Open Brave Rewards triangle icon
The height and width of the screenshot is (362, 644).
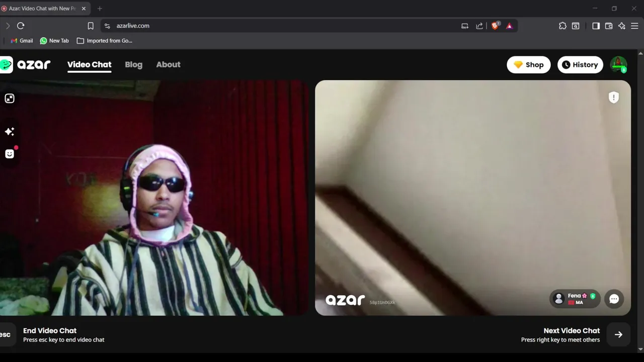(509, 26)
